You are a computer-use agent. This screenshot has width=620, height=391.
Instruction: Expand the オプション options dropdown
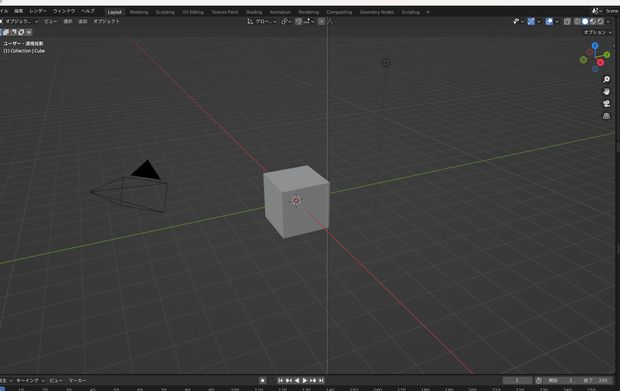pos(597,32)
